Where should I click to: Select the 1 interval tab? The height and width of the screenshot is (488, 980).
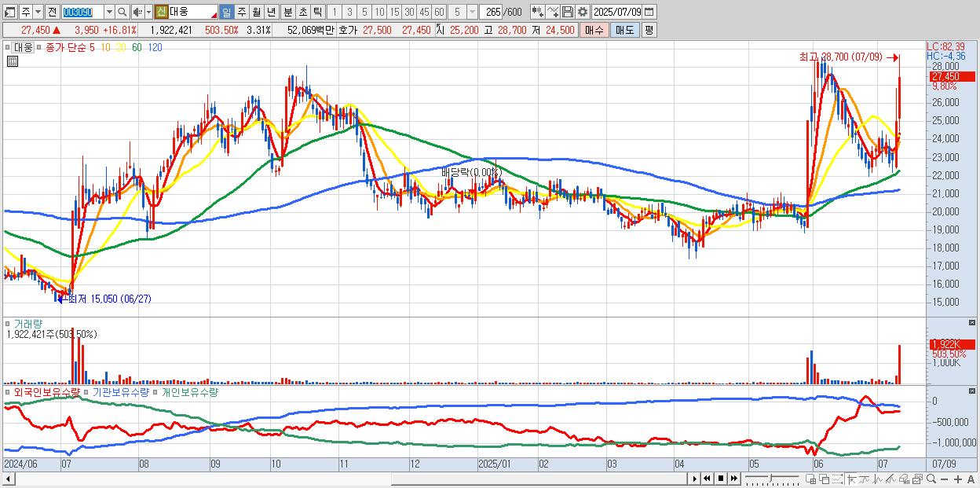coord(334,12)
